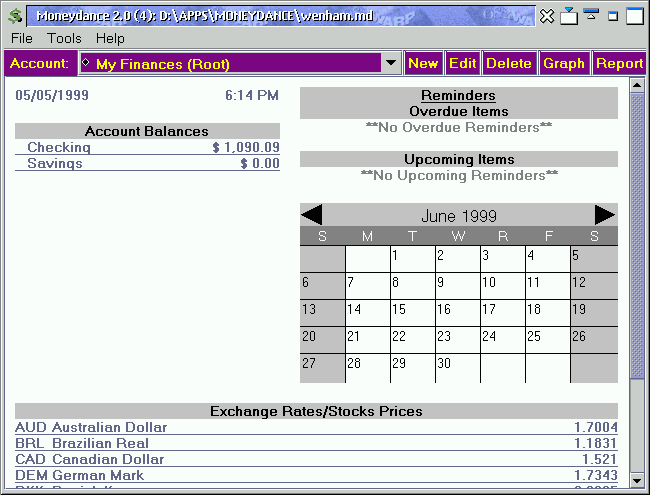
Task: Click the DEM German Mark row
Action: (316, 475)
